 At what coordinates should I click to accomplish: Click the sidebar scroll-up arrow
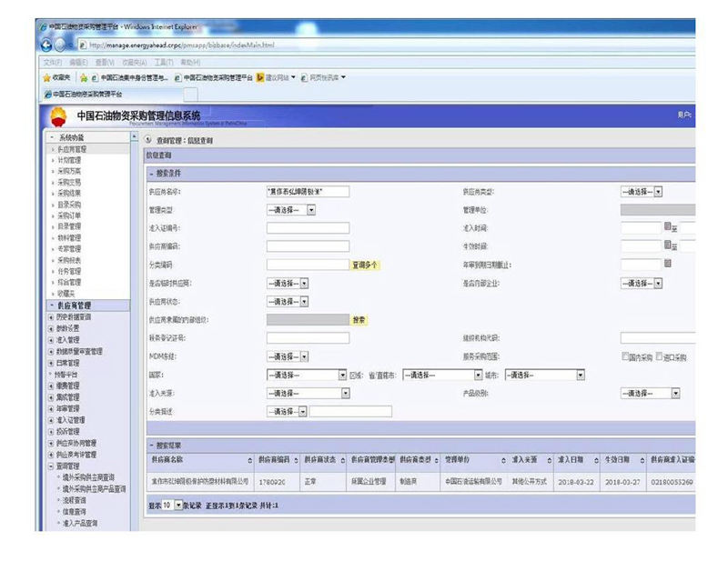pyautogui.click(x=134, y=137)
